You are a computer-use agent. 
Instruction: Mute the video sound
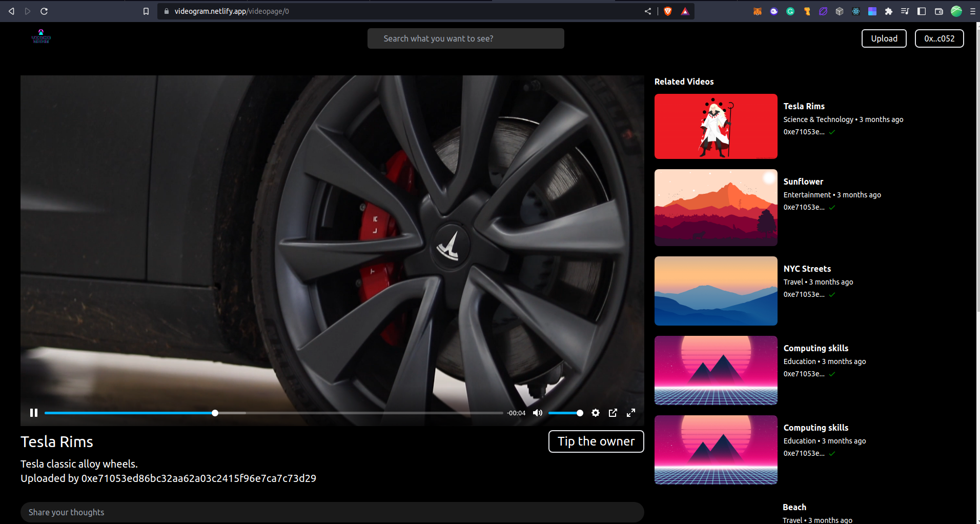tap(538, 413)
